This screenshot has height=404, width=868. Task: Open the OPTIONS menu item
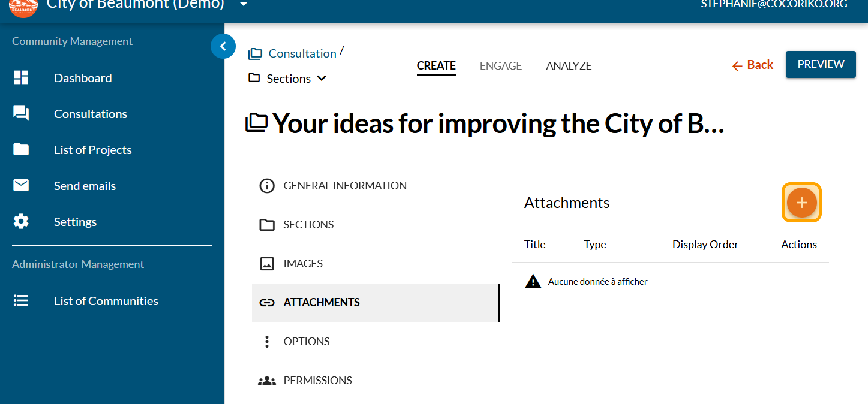point(306,342)
